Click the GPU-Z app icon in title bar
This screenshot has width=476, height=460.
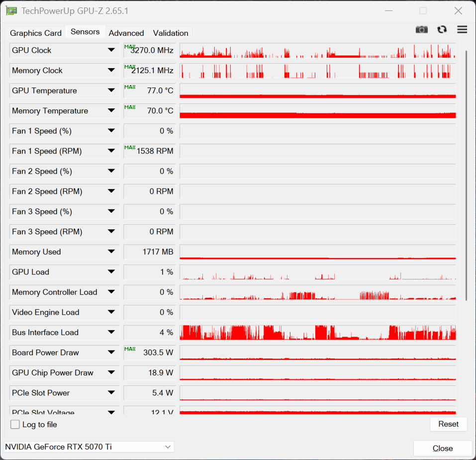tap(11, 10)
